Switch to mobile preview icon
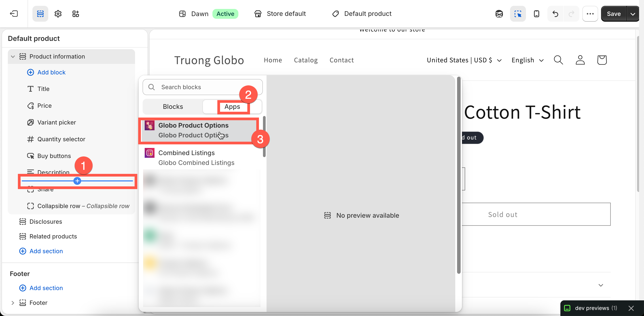This screenshot has width=644, height=316. tap(536, 14)
